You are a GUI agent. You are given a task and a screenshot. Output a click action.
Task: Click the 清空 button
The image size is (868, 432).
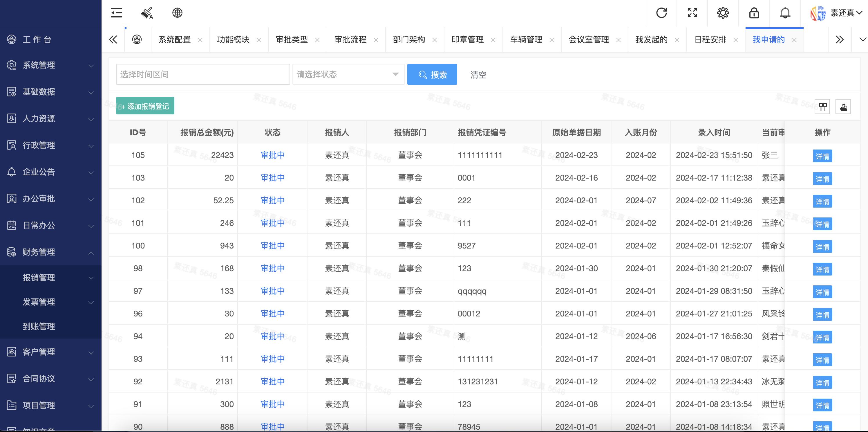tap(478, 75)
